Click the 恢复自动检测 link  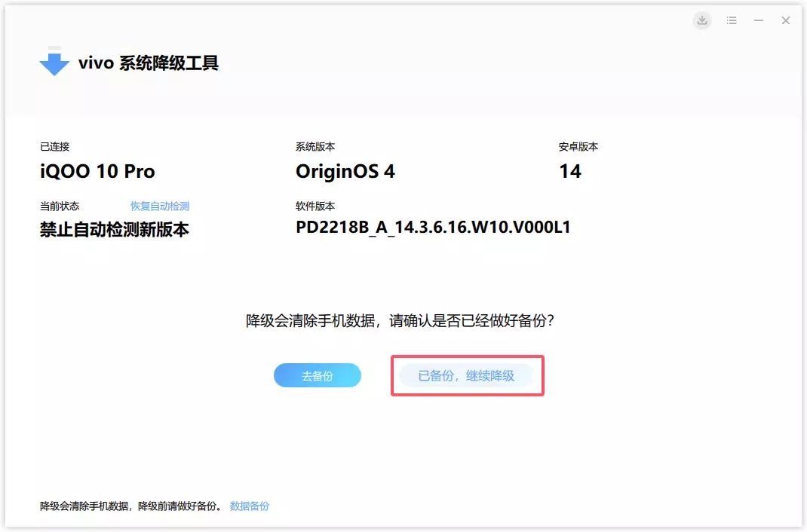(x=160, y=206)
